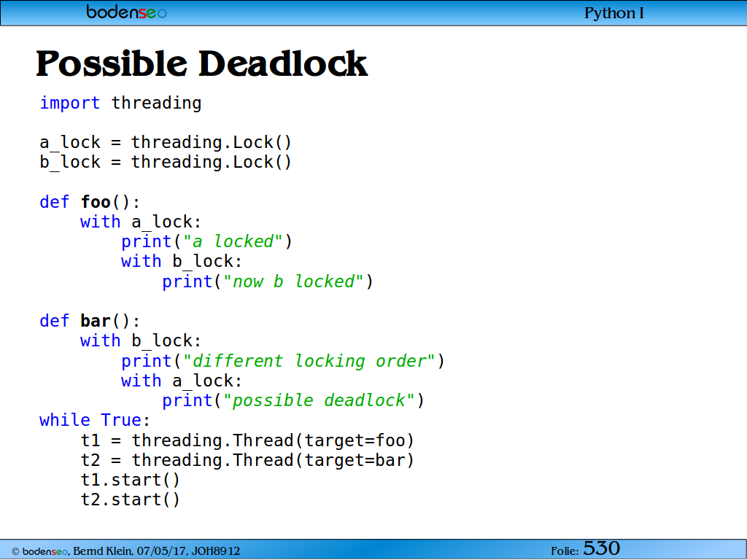Click the 'Possible Deadlock' slide title

pyautogui.click(x=202, y=63)
